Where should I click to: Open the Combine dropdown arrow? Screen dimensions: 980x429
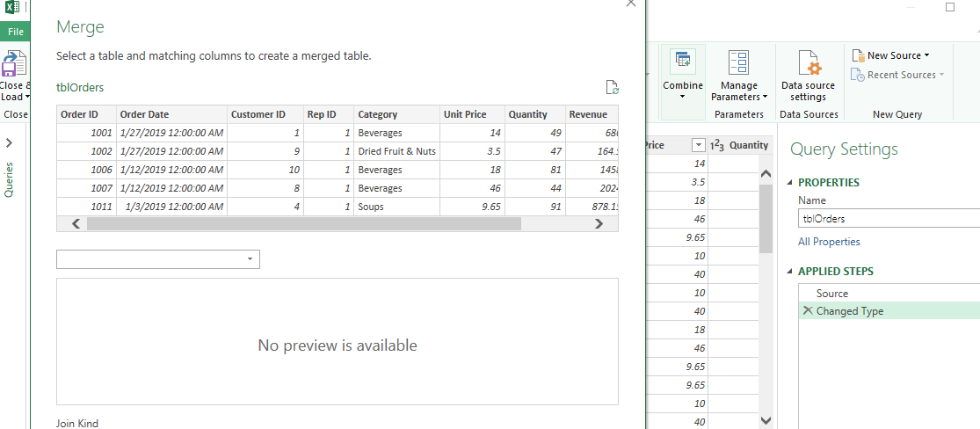[x=683, y=97]
